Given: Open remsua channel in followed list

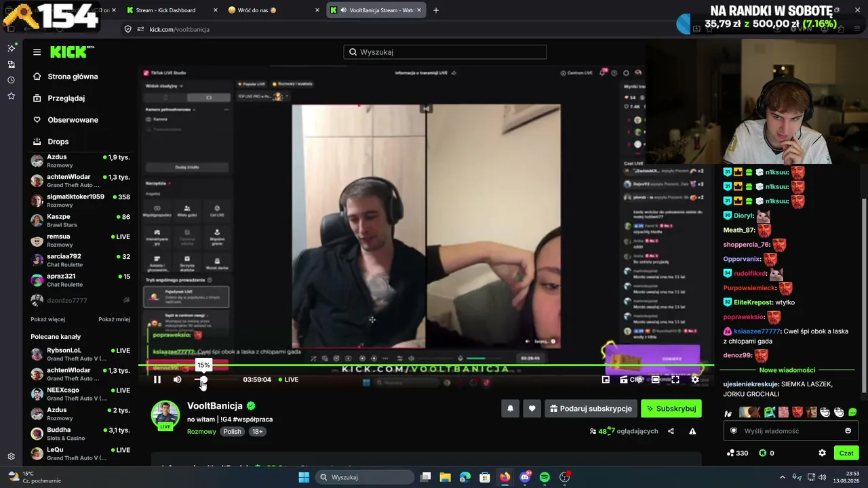Looking at the screenshot, I should [x=80, y=240].
